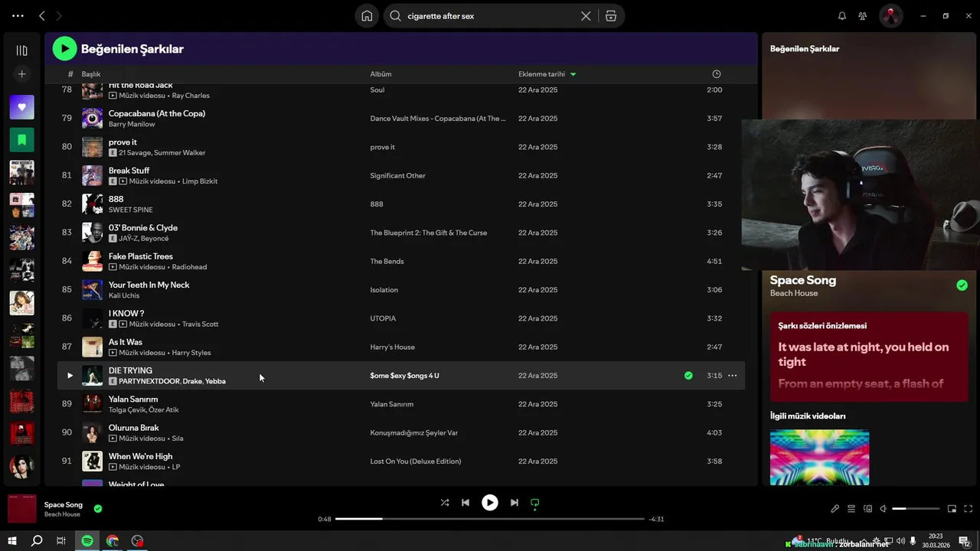This screenshot has height=551, width=980.
Task: Go to Home via the house icon
Action: tap(367, 16)
